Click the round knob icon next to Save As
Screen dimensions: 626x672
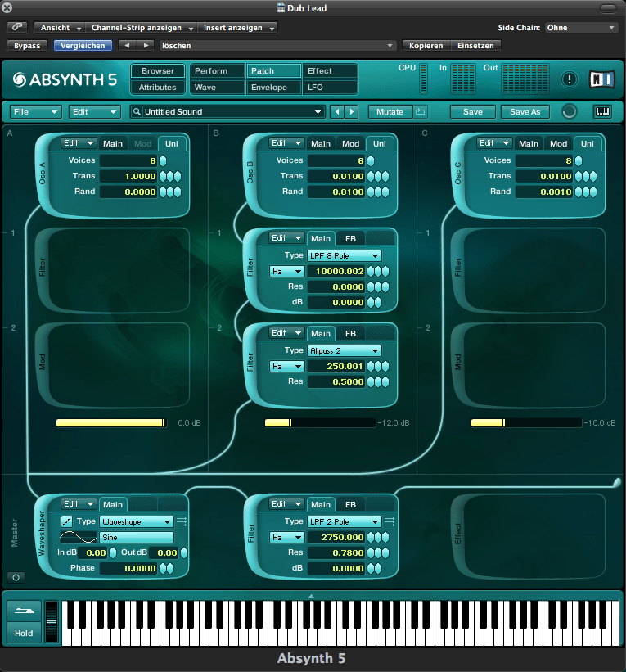570,111
